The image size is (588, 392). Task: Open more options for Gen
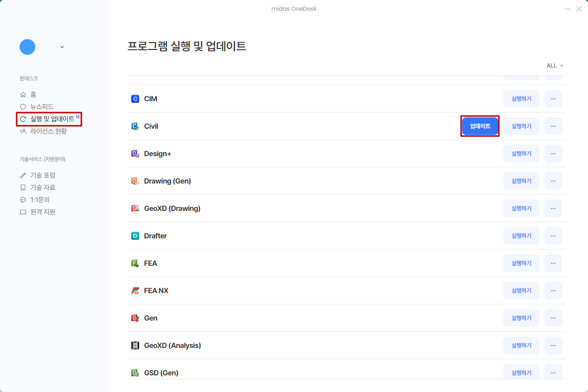coord(553,318)
